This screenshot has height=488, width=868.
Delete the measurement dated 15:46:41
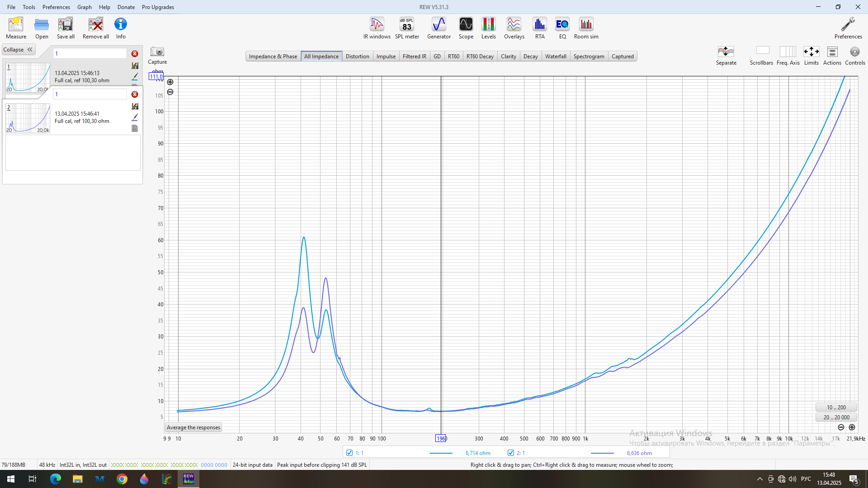click(x=135, y=94)
